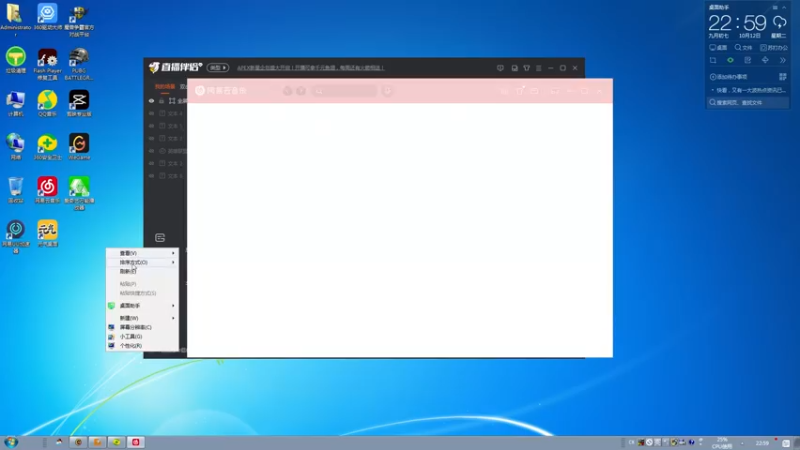The height and width of the screenshot is (450, 800).
Task: Click NetEase Music back navigation arrow
Action: click(x=288, y=91)
